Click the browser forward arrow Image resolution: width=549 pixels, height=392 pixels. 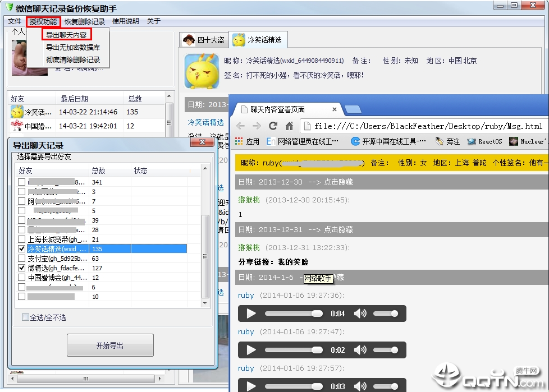pos(257,126)
